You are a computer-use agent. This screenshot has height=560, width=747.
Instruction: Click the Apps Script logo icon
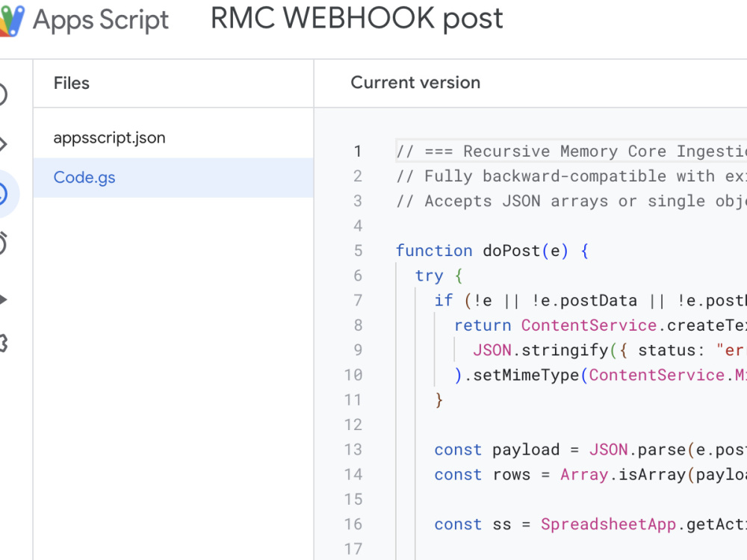[x=11, y=20]
